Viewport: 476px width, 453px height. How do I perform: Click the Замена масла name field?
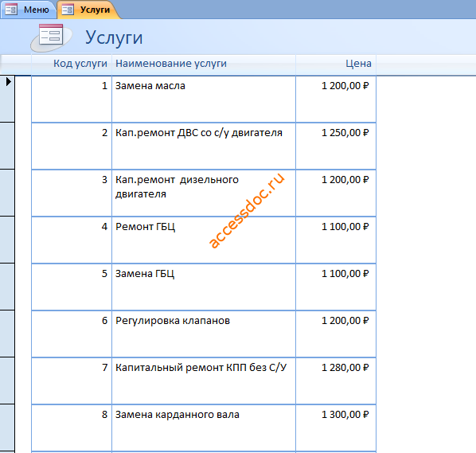[x=204, y=100]
